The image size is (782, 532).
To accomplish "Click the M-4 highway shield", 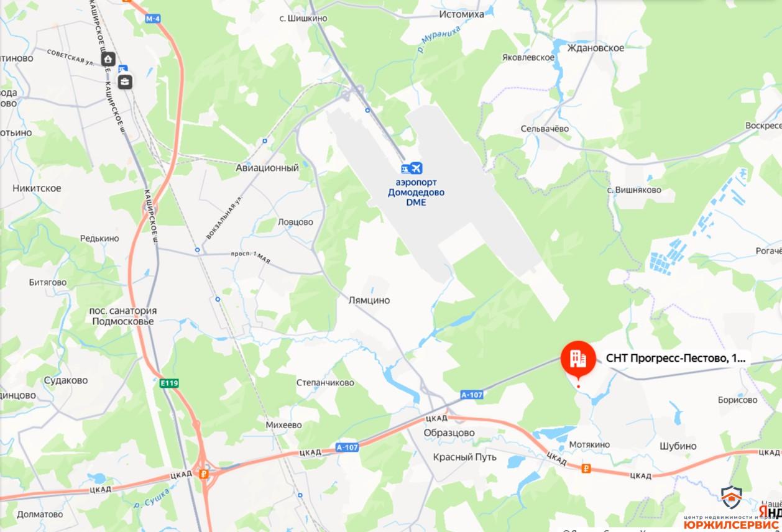I will tap(153, 19).
